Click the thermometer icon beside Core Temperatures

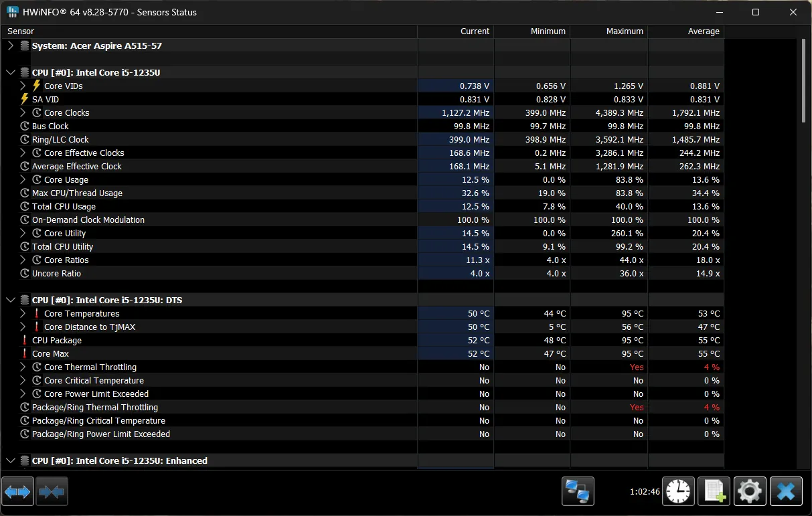click(37, 313)
